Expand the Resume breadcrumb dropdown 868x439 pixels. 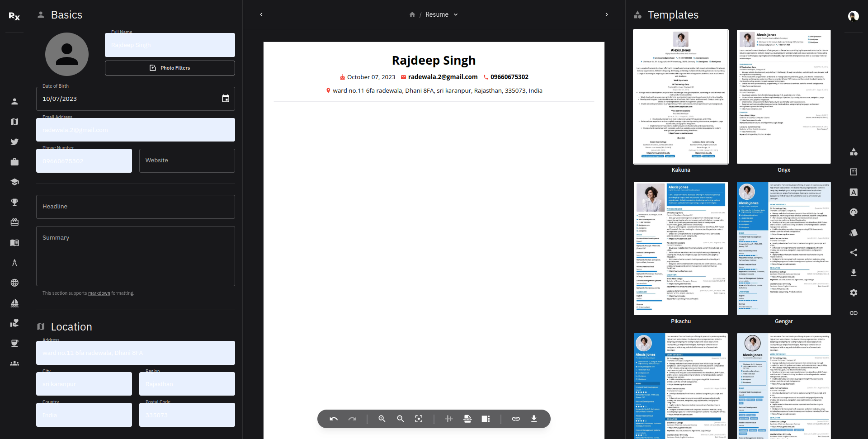457,14
